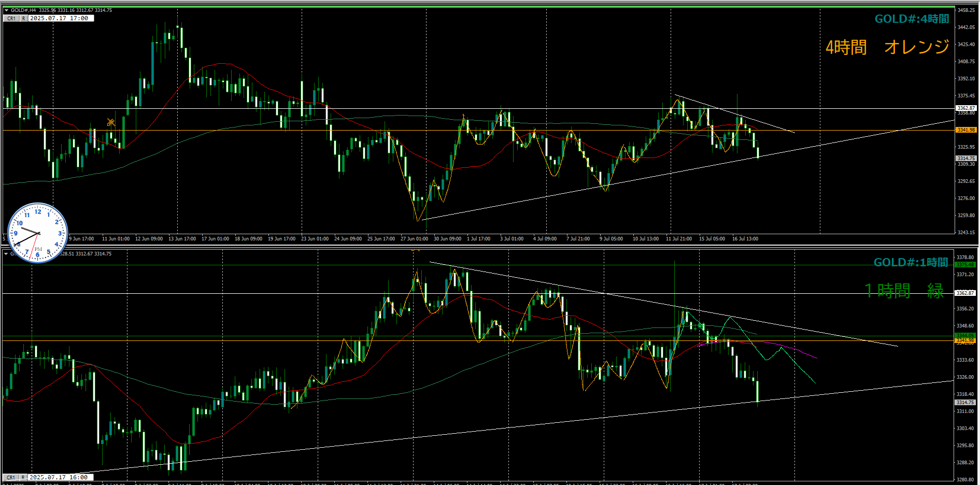The height and width of the screenshot is (485, 980).
Task: Open the lower 1-hour chart triangle menu
Action: point(6,254)
